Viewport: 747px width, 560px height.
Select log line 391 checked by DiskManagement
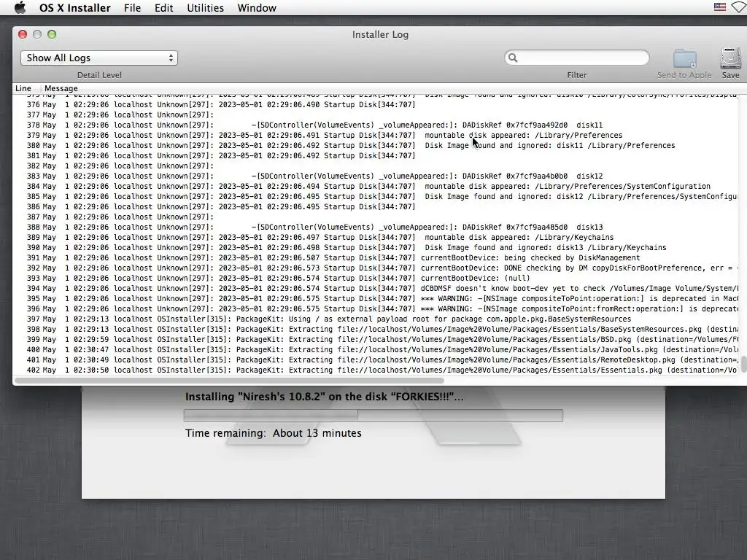pos(376,257)
